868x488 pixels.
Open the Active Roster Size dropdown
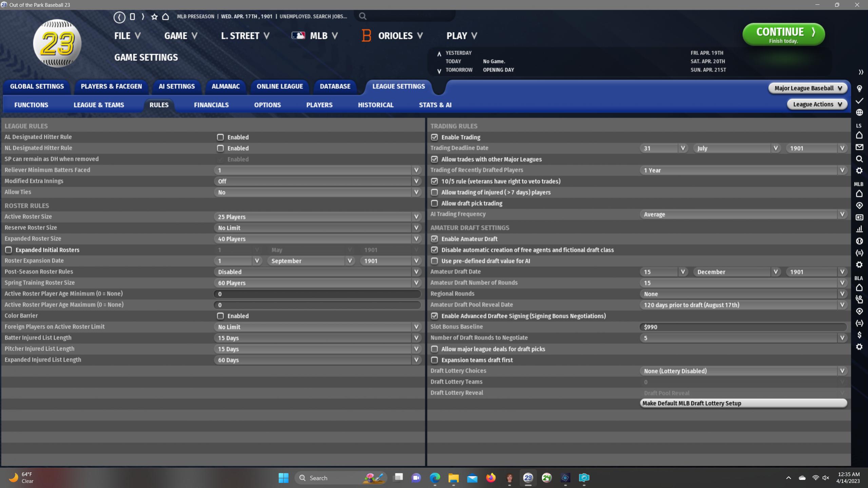click(317, 217)
